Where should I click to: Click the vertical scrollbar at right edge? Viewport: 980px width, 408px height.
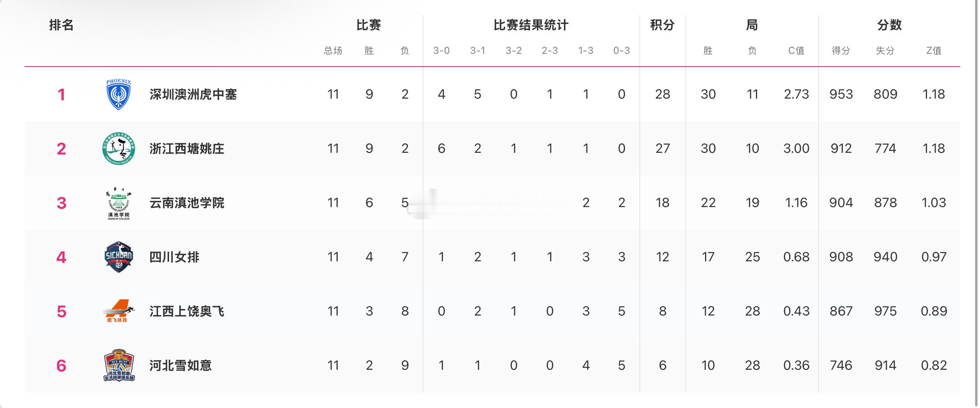(976, 201)
